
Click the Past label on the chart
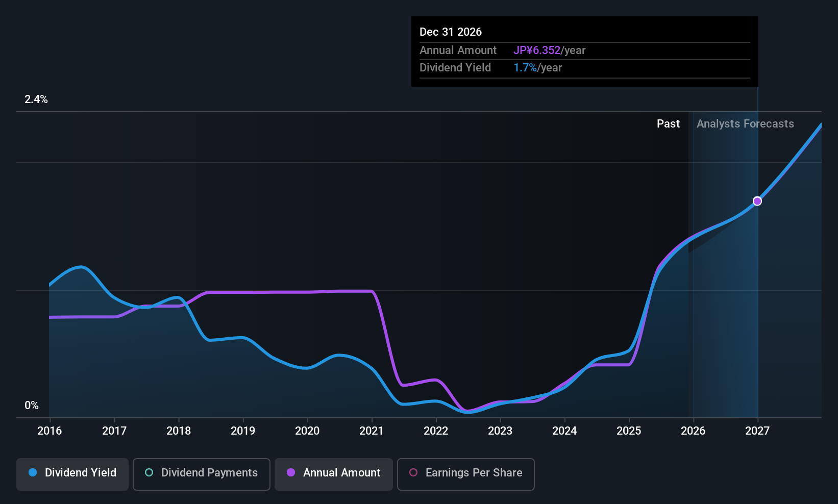coord(668,124)
